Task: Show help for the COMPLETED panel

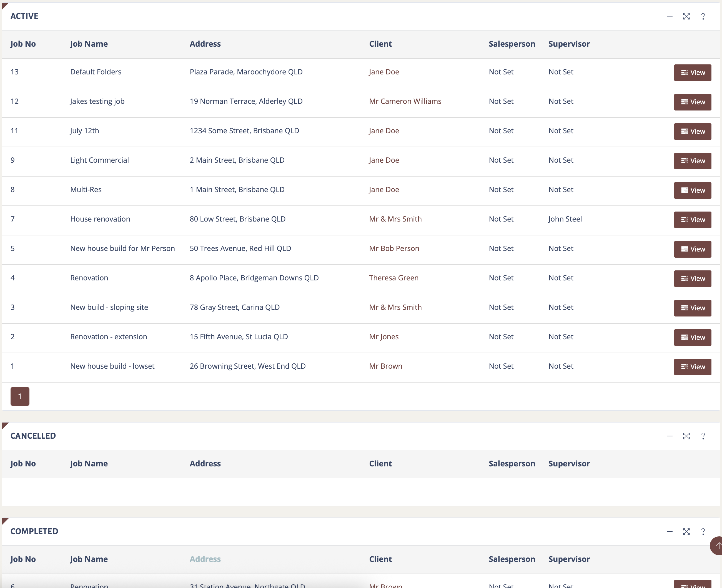Action: coord(703,531)
